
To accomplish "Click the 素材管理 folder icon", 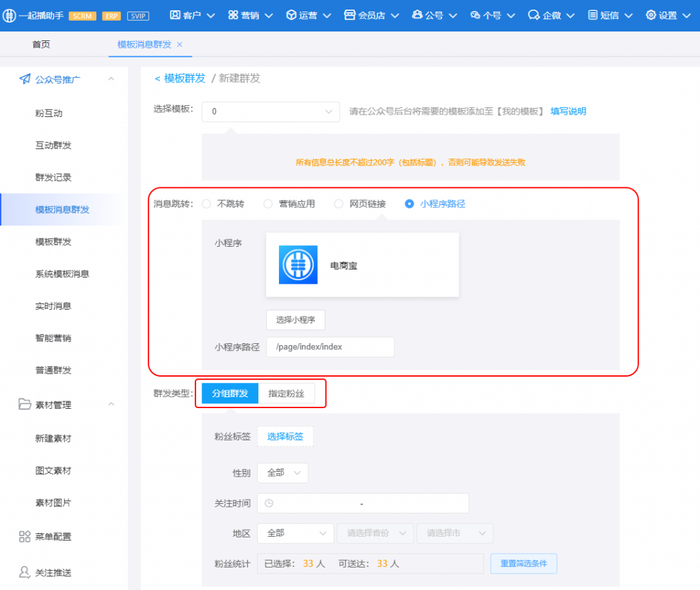I will click(x=25, y=405).
